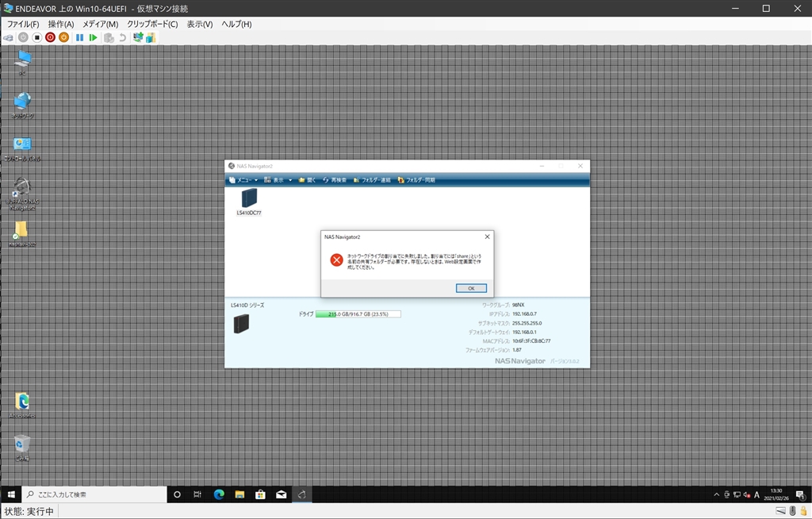Click the コントロール パネル desktop icon
The height and width of the screenshot is (519, 812).
click(x=22, y=149)
